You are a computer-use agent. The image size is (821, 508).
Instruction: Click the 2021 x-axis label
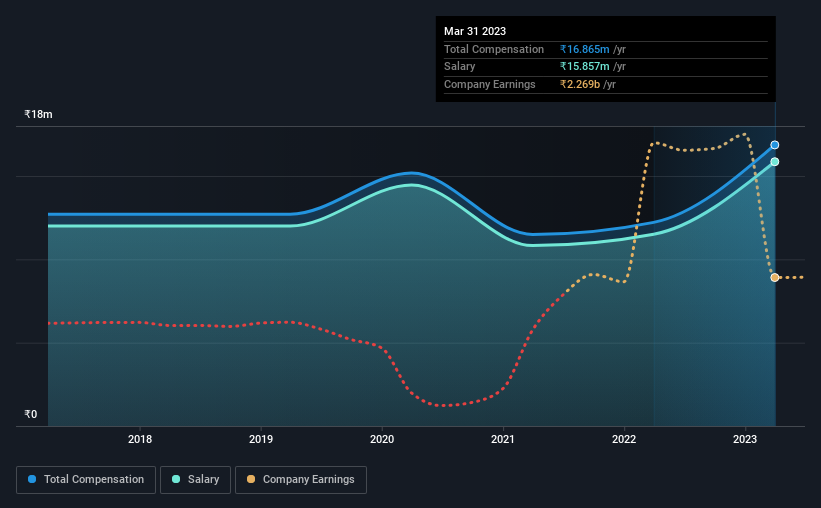[x=503, y=439]
